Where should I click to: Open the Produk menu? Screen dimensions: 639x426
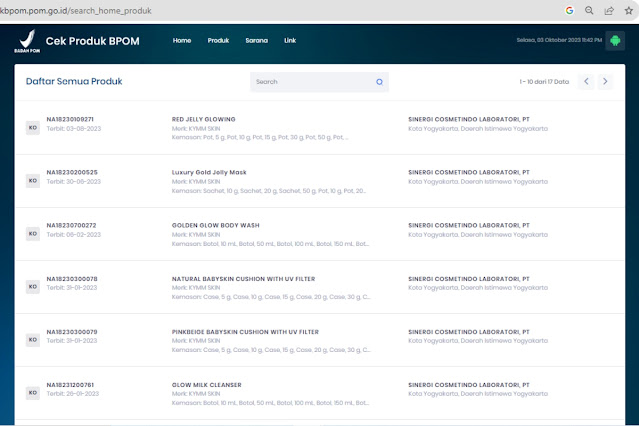[218, 40]
